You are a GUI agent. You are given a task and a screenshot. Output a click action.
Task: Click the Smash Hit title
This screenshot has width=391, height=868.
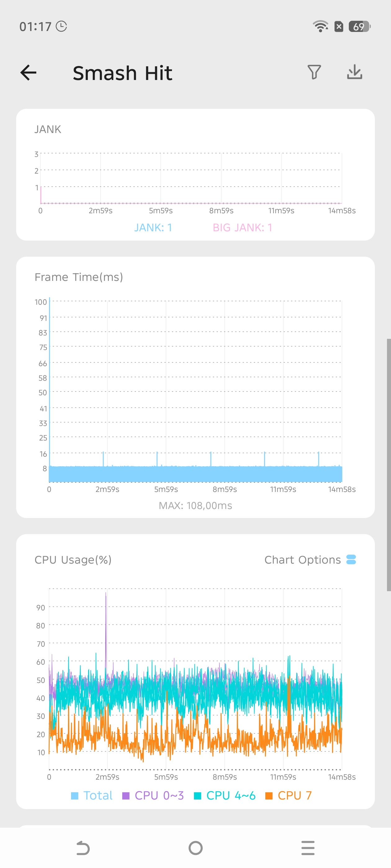pos(123,73)
